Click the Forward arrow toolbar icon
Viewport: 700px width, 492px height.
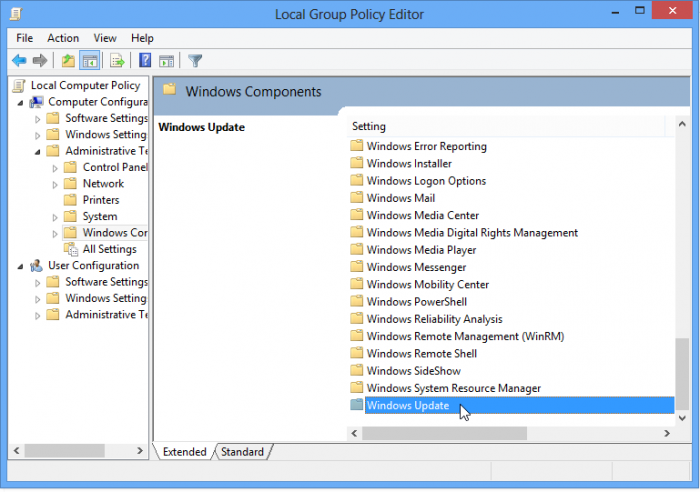click(40, 60)
